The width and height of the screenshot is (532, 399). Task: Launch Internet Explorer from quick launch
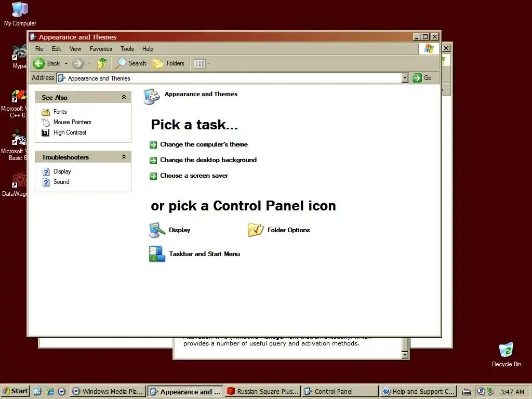click(50, 392)
